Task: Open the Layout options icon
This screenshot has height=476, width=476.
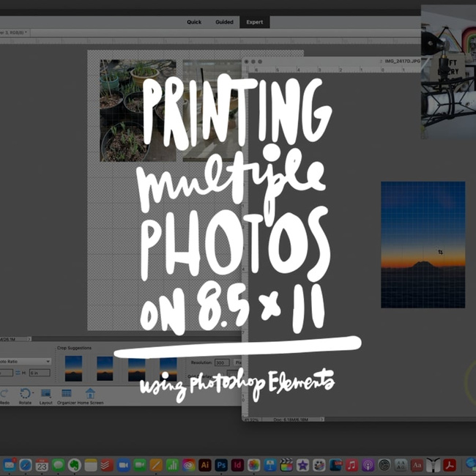Action: coord(45,395)
